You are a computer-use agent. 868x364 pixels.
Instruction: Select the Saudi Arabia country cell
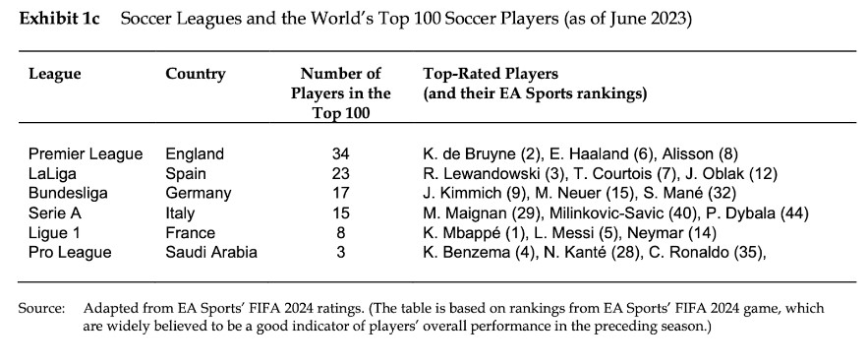(x=211, y=253)
